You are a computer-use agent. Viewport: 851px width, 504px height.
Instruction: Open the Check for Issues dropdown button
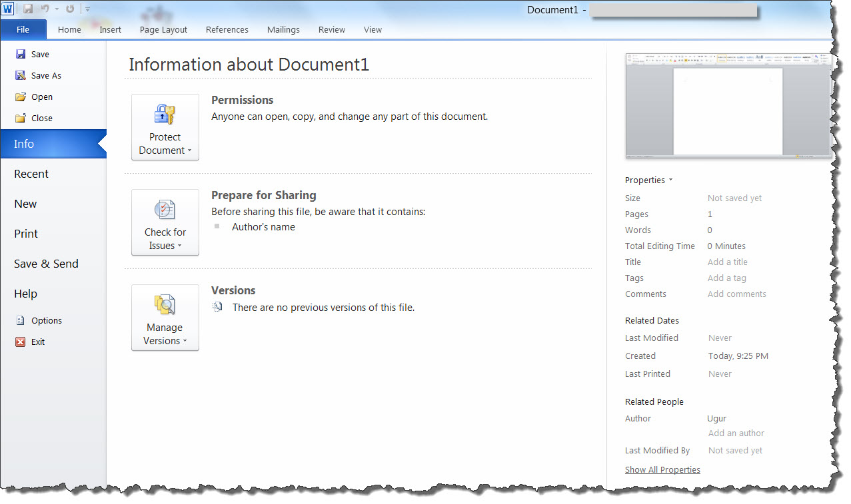pyautogui.click(x=165, y=222)
